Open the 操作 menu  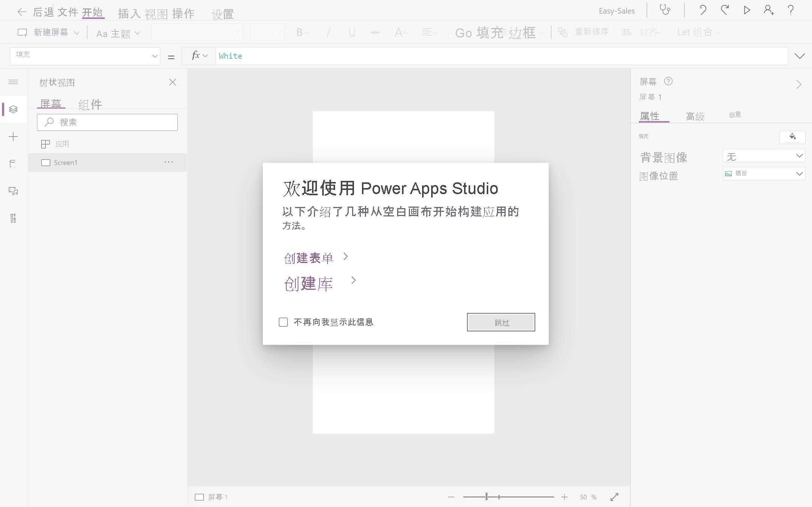[183, 14]
